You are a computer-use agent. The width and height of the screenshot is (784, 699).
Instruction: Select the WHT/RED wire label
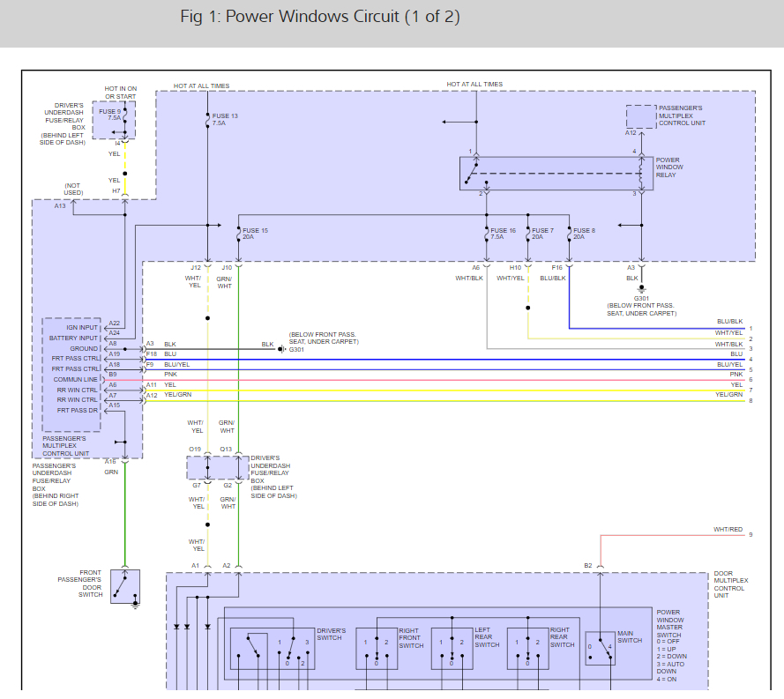[728, 530]
